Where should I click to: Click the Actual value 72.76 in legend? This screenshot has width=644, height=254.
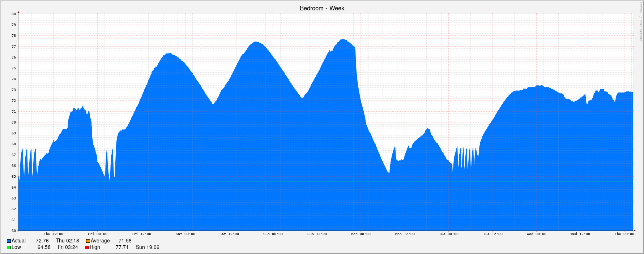tap(42, 241)
